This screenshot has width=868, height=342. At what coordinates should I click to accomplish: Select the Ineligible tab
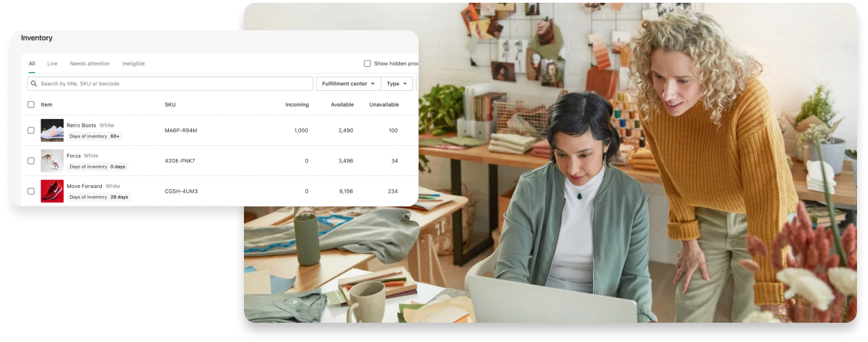[133, 63]
